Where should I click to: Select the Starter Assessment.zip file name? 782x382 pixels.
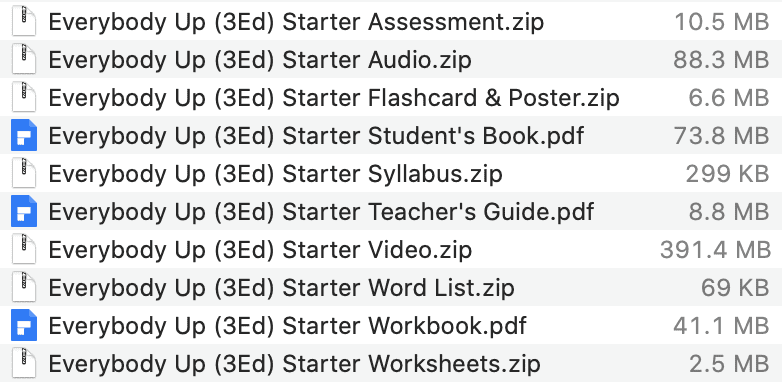point(296,22)
